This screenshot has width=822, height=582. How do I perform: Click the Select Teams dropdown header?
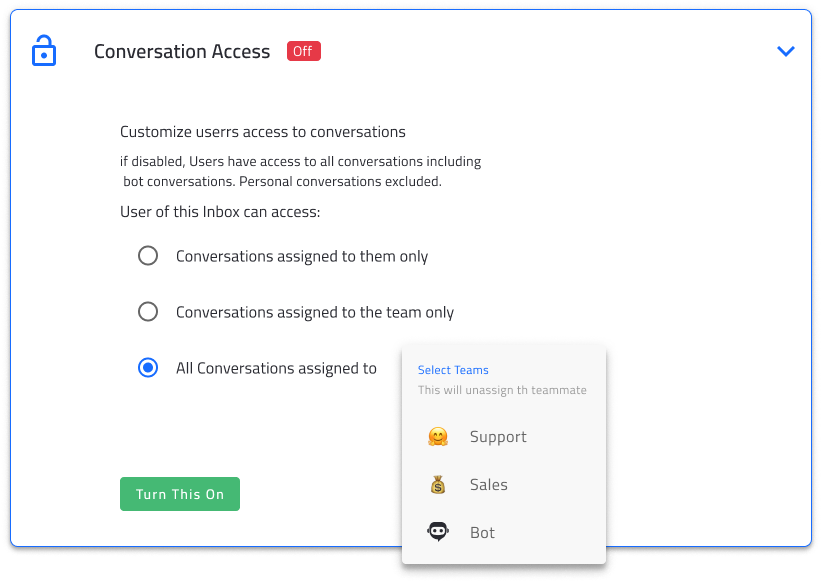[453, 370]
